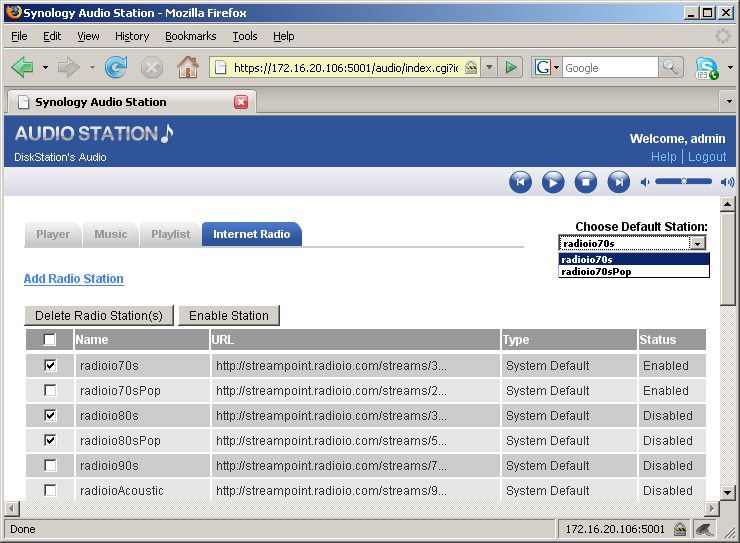Screen dimensions: 740x543
Task: Switch to the Playlist tab
Action: tap(170, 234)
